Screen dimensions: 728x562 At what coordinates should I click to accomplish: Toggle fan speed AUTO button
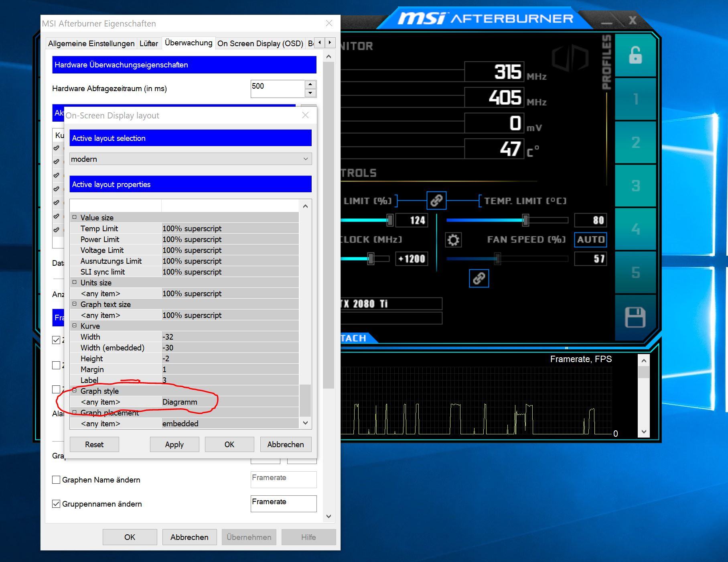coord(590,240)
